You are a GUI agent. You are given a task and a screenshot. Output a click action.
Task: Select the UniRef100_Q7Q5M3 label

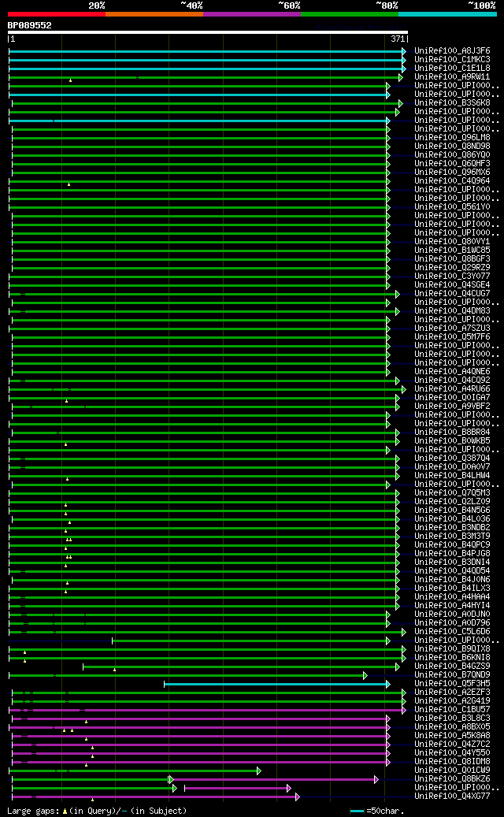(x=452, y=493)
